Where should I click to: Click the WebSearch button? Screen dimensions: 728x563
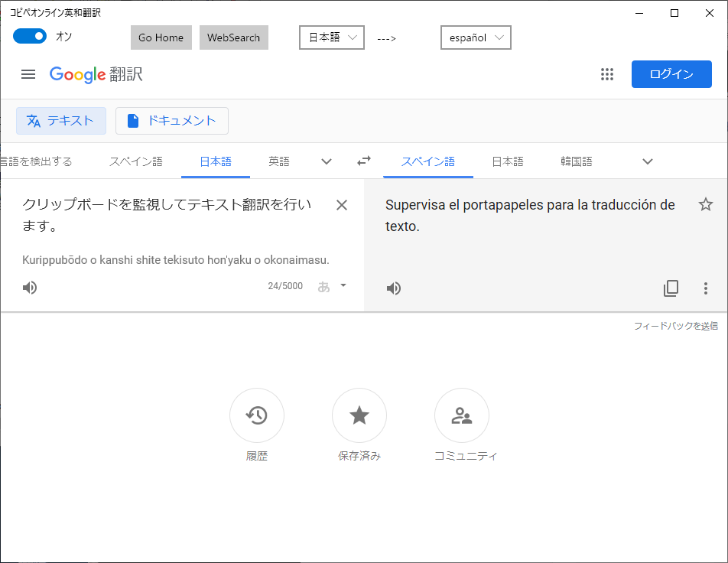click(x=233, y=37)
